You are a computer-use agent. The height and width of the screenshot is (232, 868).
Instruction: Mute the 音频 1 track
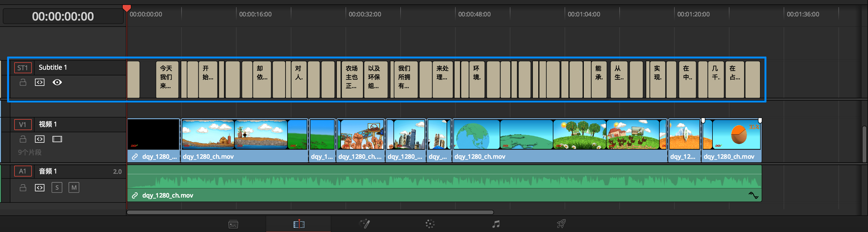[x=74, y=187]
